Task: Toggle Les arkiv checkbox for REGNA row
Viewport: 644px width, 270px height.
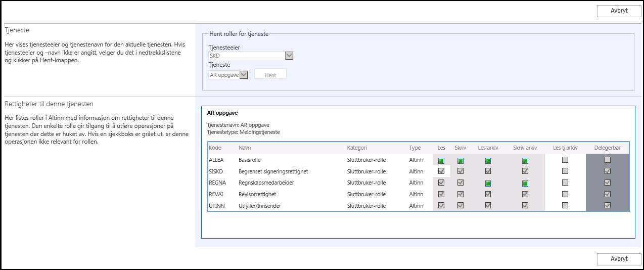Action: point(488,183)
